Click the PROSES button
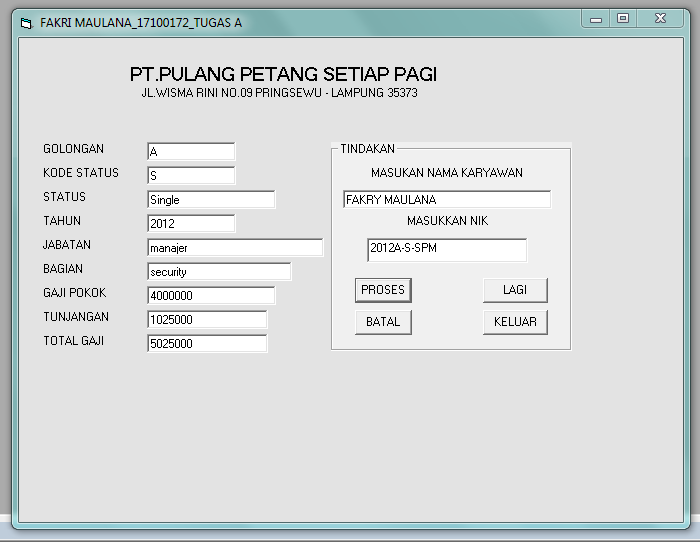Viewport: 700px width, 542px height. tap(383, 290)
